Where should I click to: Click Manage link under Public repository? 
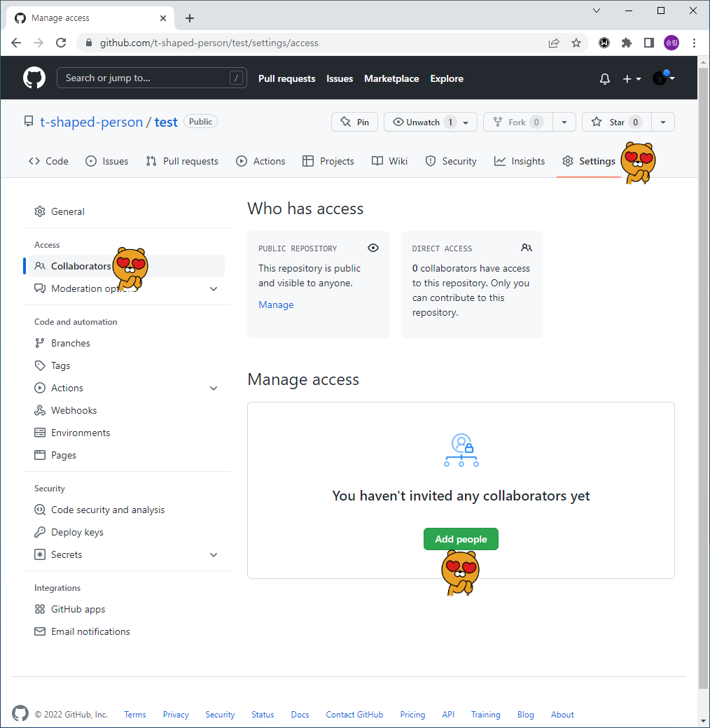click(276, 304)
